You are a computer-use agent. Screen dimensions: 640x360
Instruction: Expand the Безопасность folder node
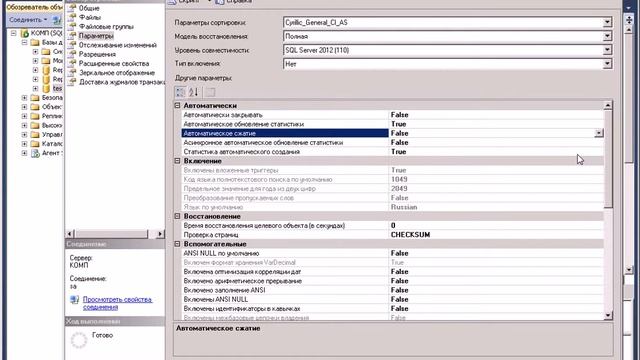point(24,98)
